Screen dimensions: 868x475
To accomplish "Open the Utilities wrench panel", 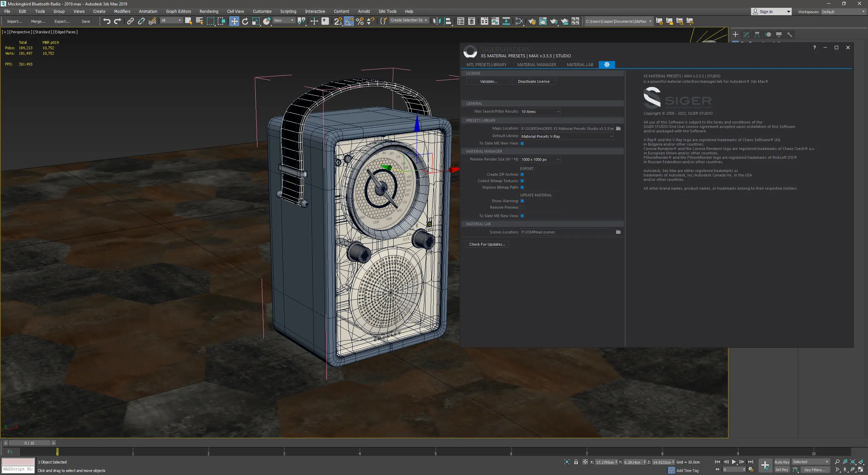I will (x=790, y=35).
